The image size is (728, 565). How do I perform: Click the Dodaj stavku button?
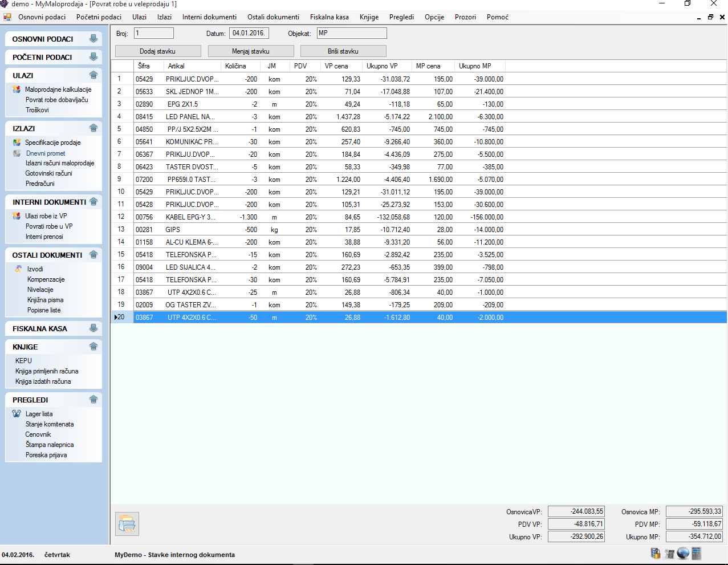(x=158, y=51)
